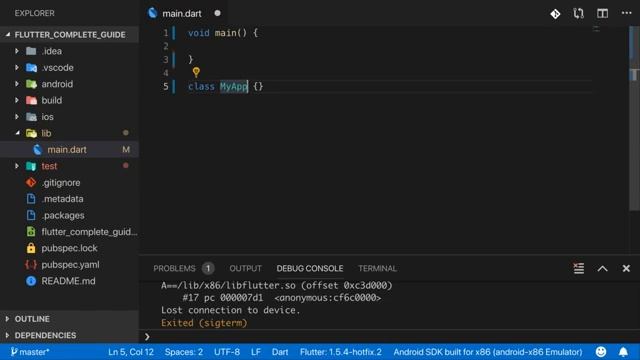Click Ln 5, Col 12 in status bar
The height and width of the screenshot is (360, 640).
point(131,352)
